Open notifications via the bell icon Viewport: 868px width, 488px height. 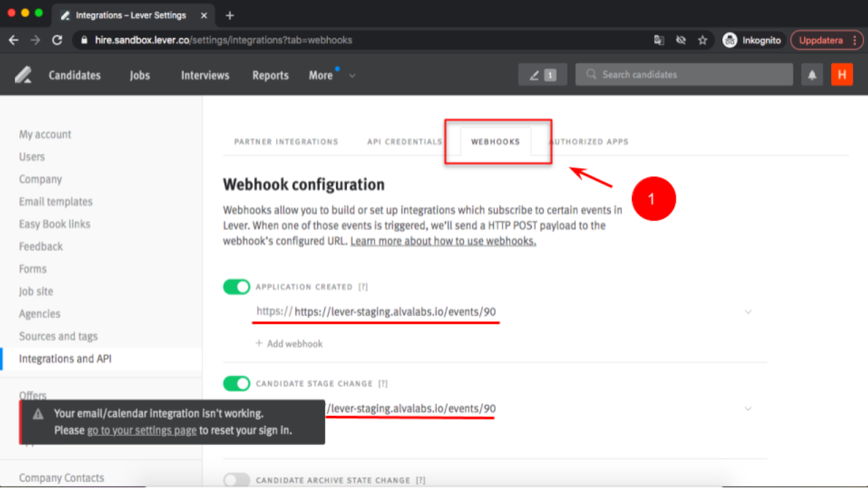(x=811, y=75)
